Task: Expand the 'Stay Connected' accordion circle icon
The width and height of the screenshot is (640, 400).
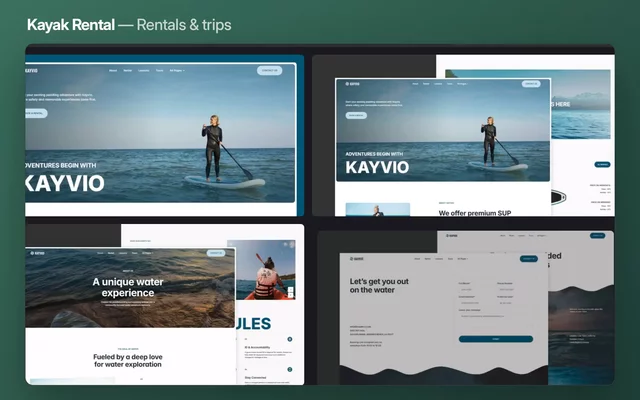Action: tap(290, 369)
